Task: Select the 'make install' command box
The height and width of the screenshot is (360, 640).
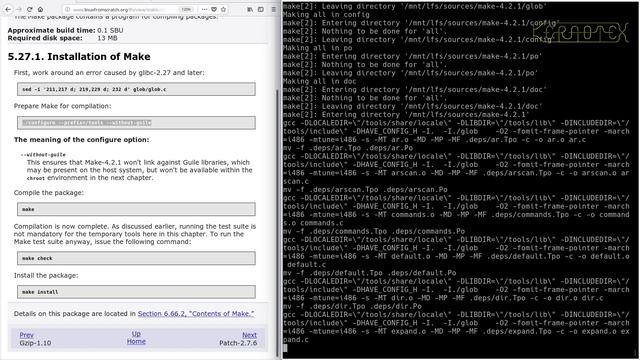Action: pyautogui.click(x=136, y=292)
